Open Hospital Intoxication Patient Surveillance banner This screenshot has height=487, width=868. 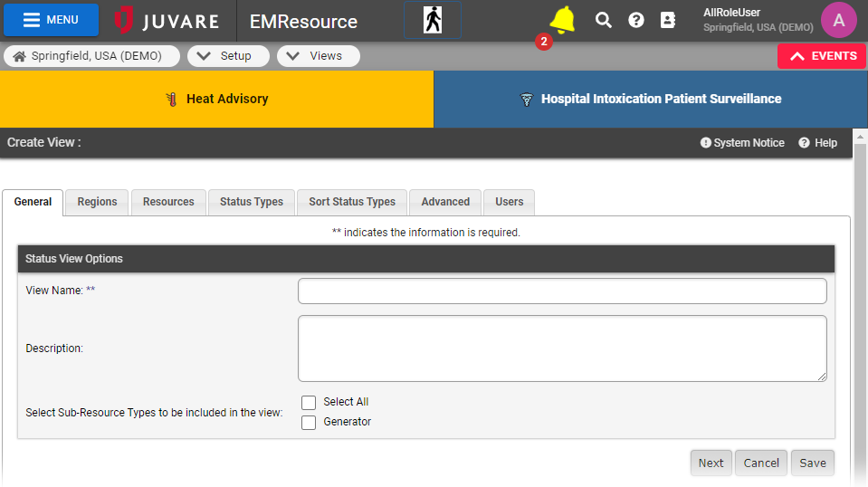click(651, 99)
